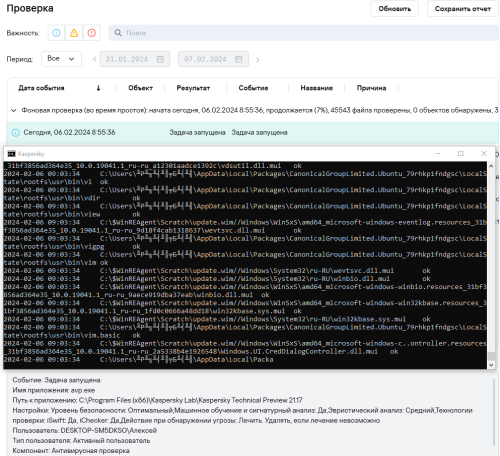
Task: Toggle the informational severity filter icon
Action: (x=56, y=33)
